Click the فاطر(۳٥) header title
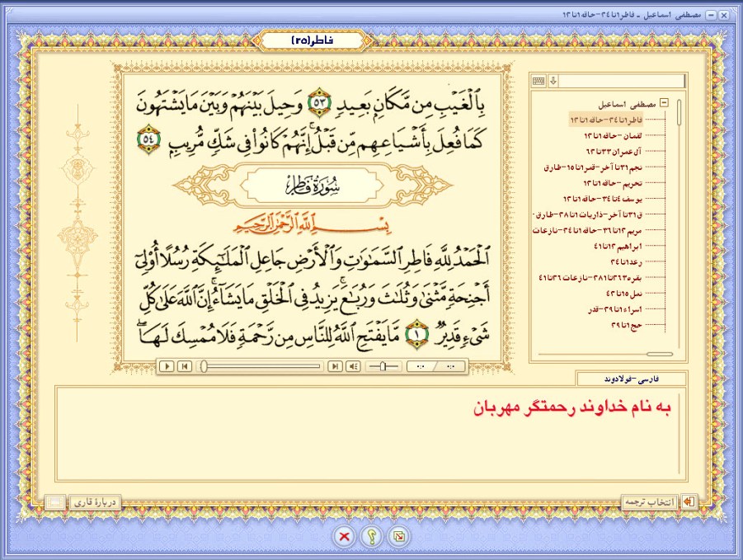This screenshot has width=743, height=560. click(313, 40)
